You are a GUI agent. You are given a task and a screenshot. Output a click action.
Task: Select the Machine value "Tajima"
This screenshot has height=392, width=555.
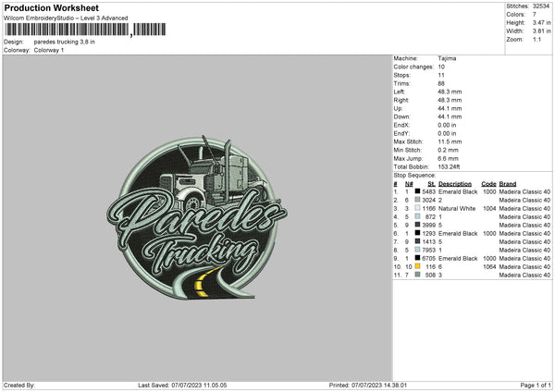447,58
